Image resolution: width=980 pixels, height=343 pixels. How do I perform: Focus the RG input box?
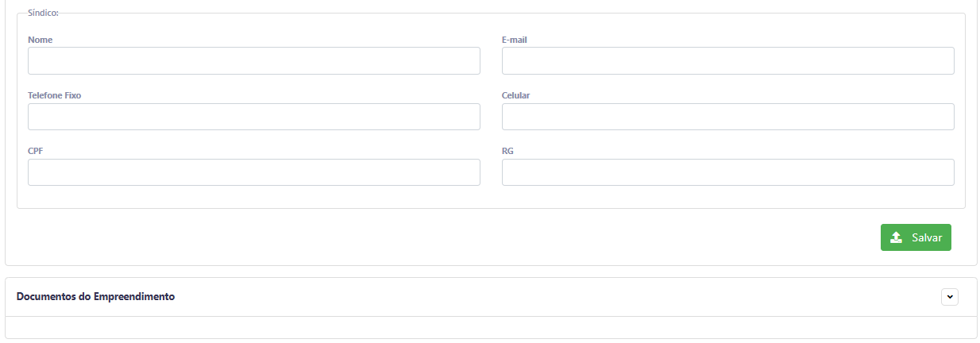click(727, 172)
